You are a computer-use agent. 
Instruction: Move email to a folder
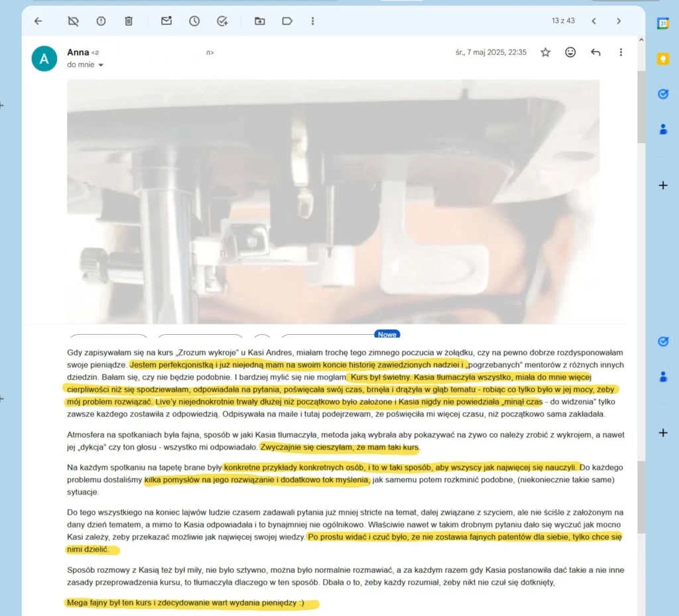click(259, 21)
